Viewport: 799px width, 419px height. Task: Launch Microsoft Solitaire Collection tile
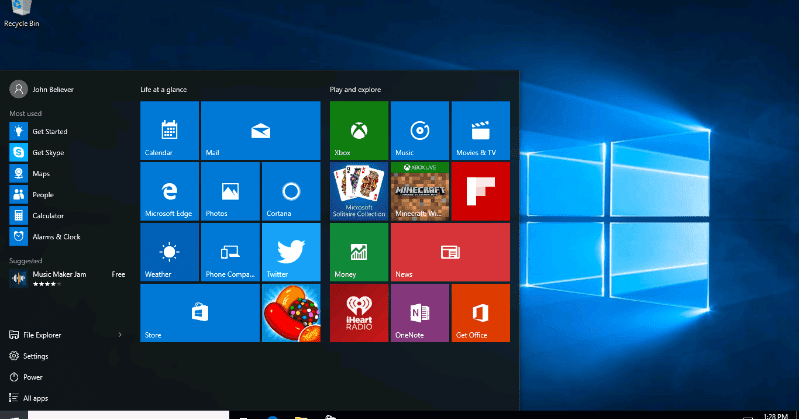(x=359, y=191)
